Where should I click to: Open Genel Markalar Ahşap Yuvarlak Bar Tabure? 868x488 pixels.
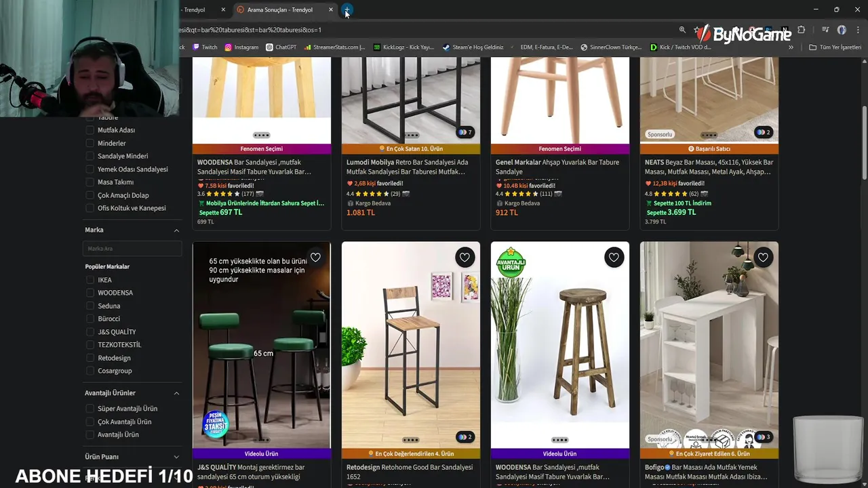coord(557,167)
